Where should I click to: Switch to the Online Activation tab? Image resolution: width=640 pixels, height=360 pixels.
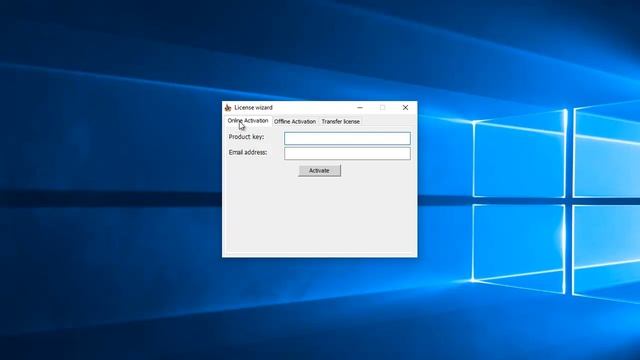point(248,121)
